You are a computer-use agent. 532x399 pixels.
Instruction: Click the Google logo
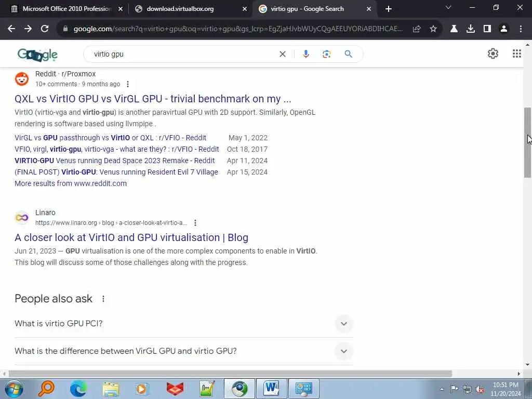pyautogui.click(x=37, y=55)
